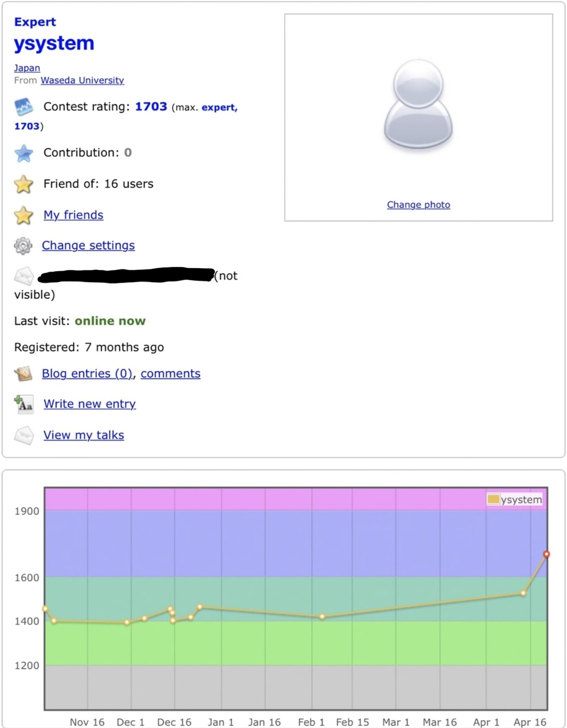Click the 'Nov 16' x-axis label
Screen dimensions: 567x728
point(87,722)
